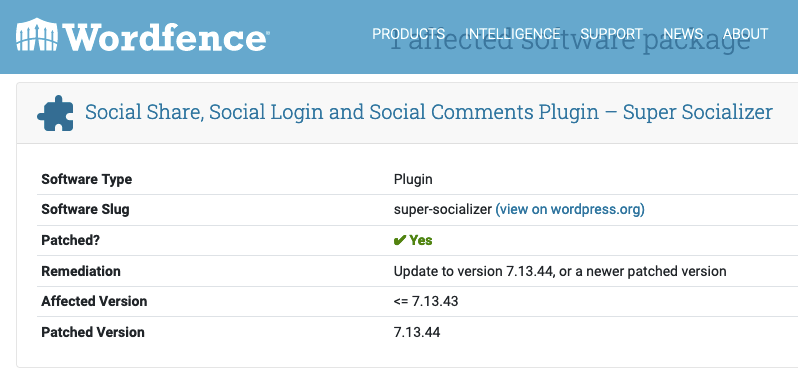Select the '<= 7.13.43' affected version value

pos(425,301)
